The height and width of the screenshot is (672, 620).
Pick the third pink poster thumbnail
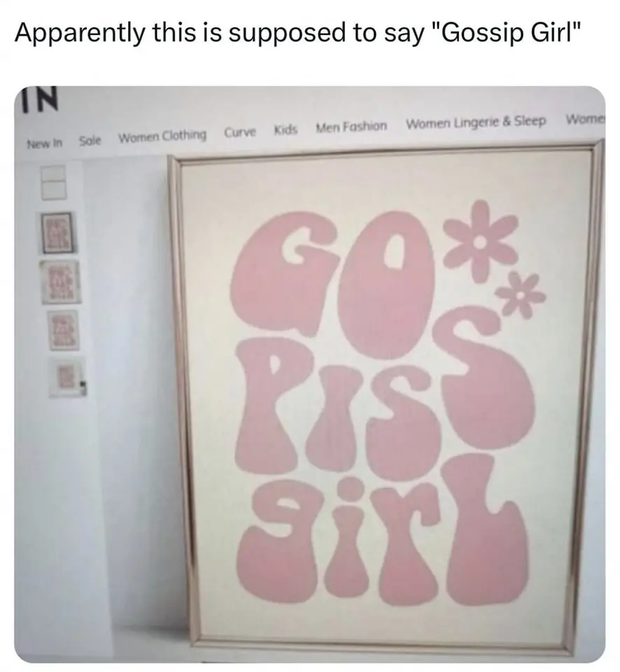pos(64,331)
